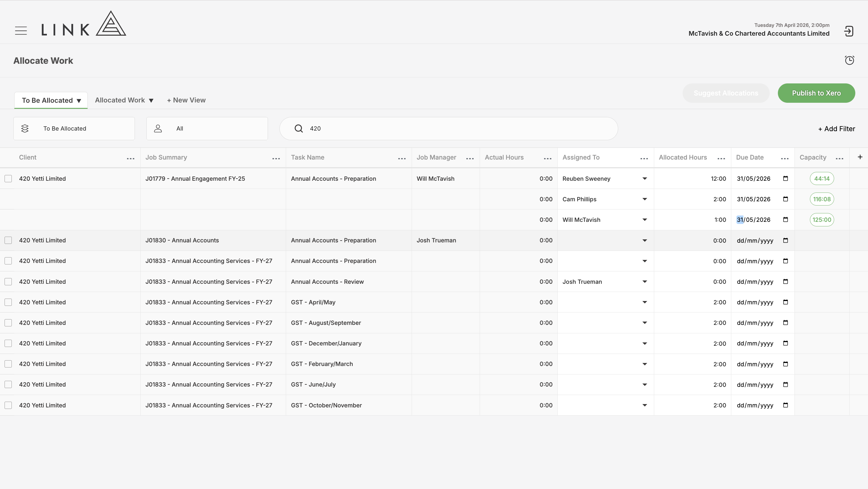
Task: Open calendar picker for Reuben Sweeney row
Action: pyautogui.click(x=785, y=179)
